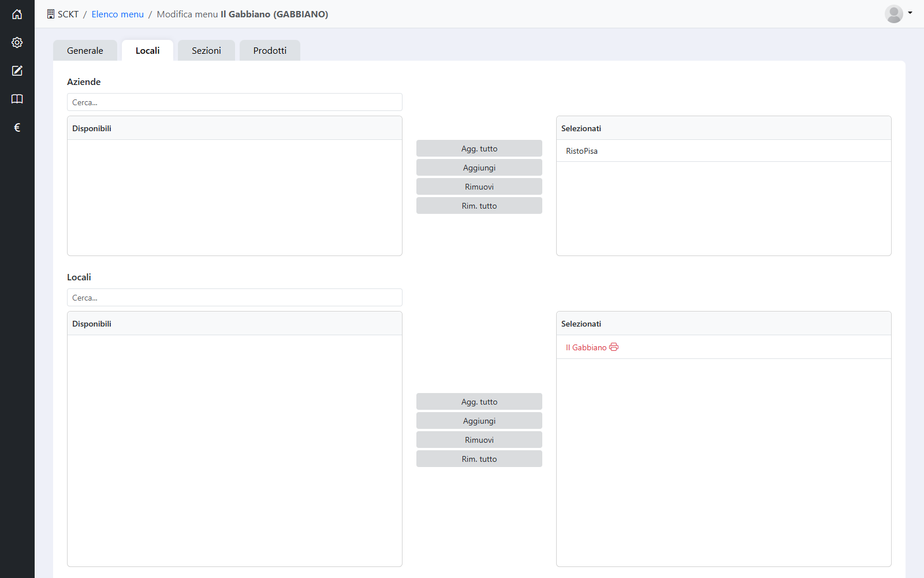
Task: Open the settings gear in sidebar
Action: [x=17, y=42]
